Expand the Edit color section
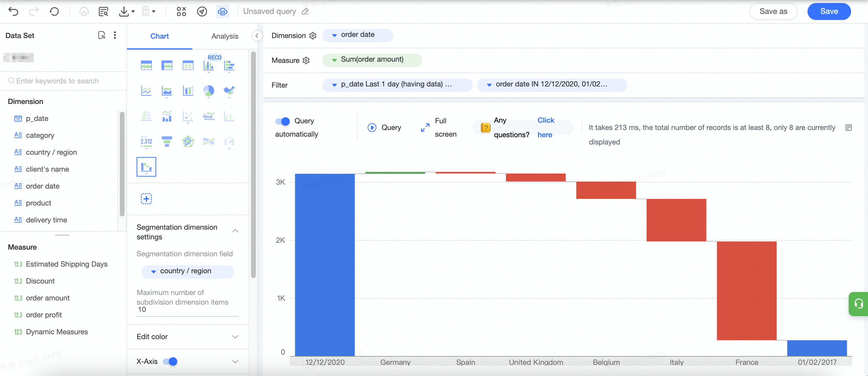The width and height of the screenshot is (868, 376). [x=235, y=337]
